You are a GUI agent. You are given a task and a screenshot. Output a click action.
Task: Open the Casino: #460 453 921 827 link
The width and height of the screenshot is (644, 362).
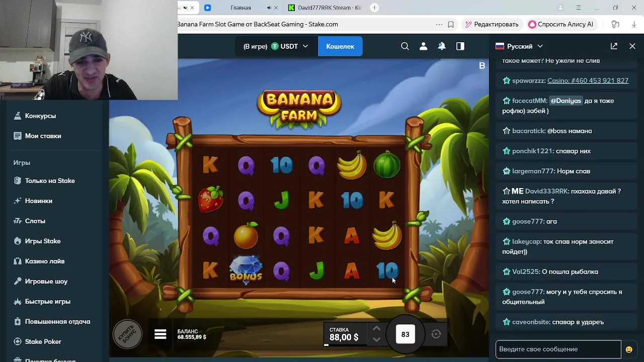click(588, 80)
